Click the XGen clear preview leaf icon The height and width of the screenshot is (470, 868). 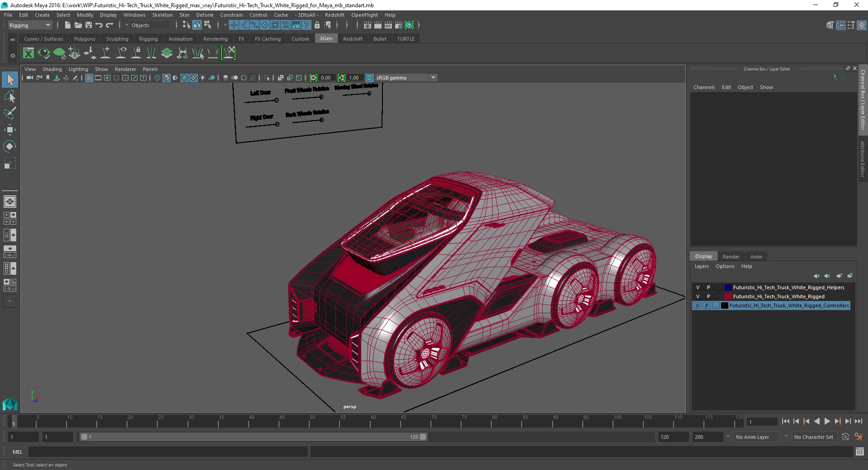point(59,53)
